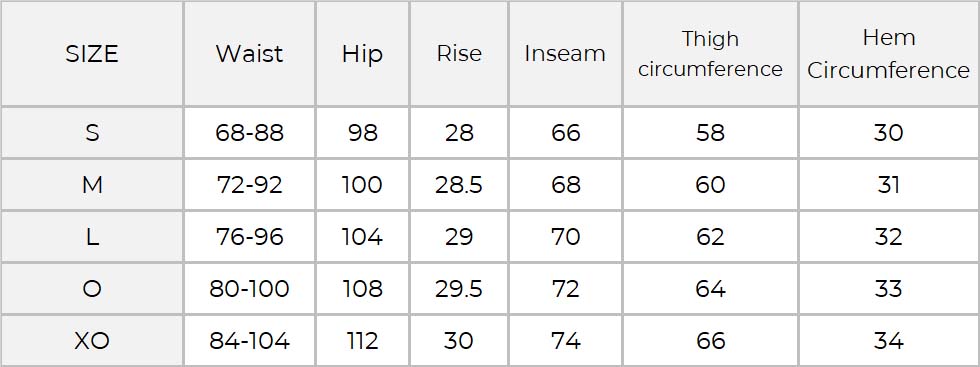Viewport: 980px width, 367px height.
Task: Click the Inseam header cell
Action: tap(565, 54)
